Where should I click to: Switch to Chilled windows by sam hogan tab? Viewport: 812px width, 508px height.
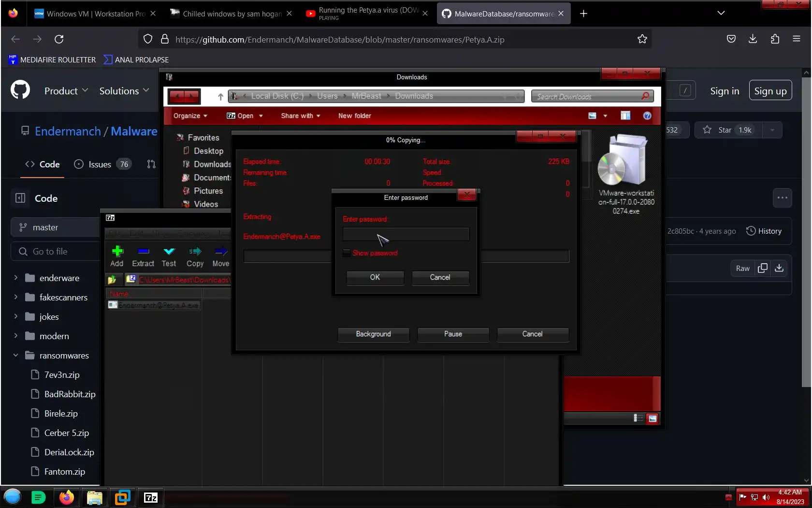tap(231, 14)
